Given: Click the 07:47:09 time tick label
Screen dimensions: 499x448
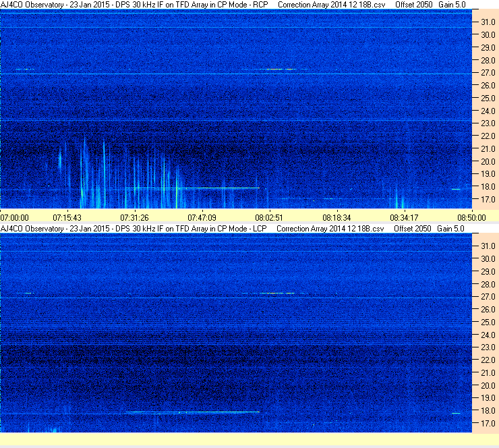Looking at the screenshot, I should click(202, 218).
